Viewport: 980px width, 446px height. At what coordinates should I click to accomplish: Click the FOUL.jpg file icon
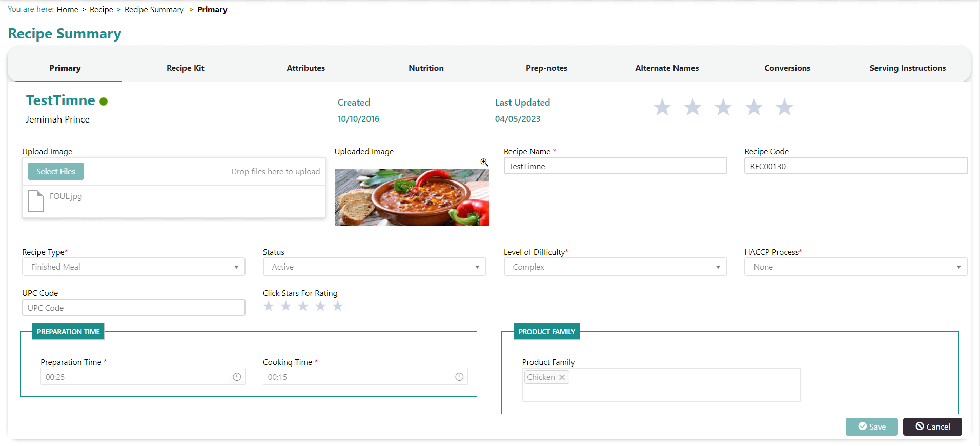35,200
